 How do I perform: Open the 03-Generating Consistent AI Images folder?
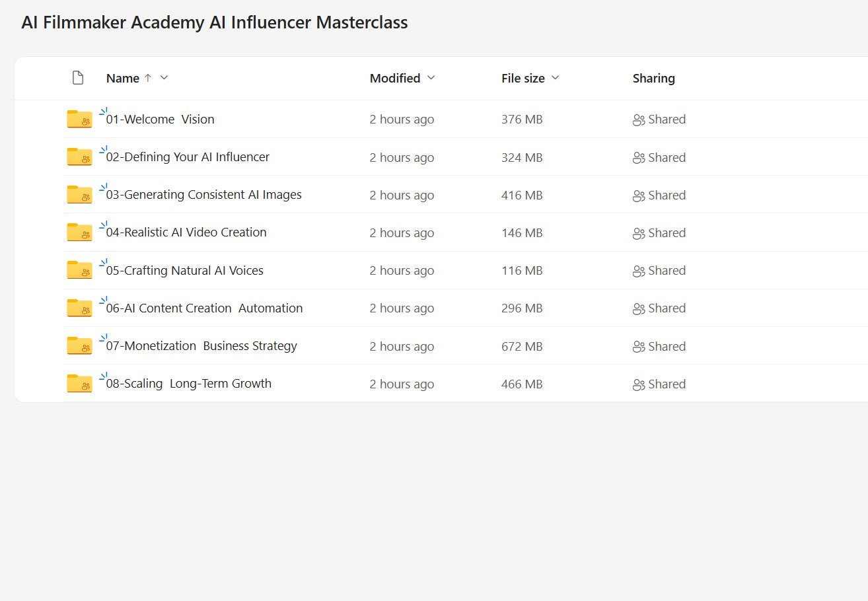203,195
